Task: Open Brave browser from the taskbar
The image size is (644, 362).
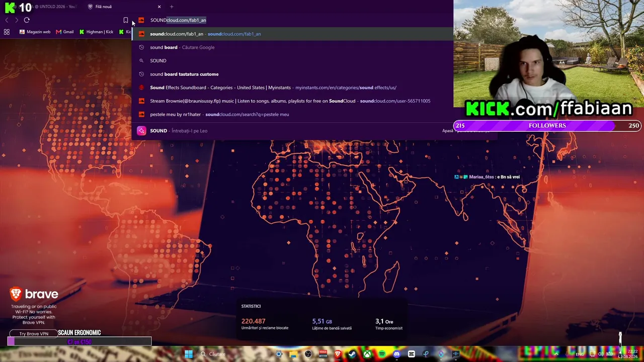Action: click(x=338, y=354)
